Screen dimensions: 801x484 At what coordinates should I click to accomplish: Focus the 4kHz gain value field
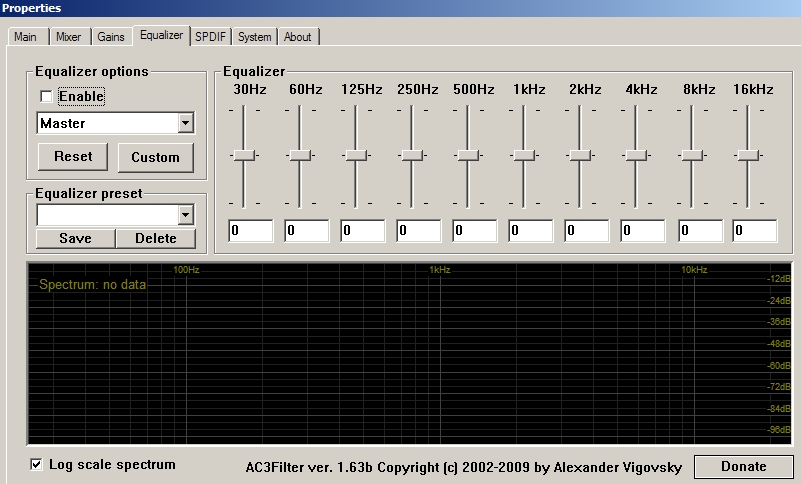click(x=643, y=231)
